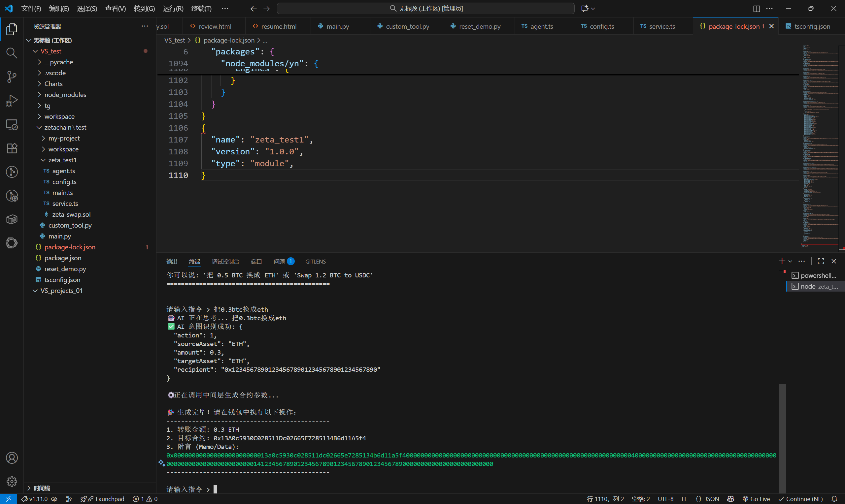Switch to the 输出 panel tab
The height and width of the screenshot is (504, 845).
[x=172, y=262]
